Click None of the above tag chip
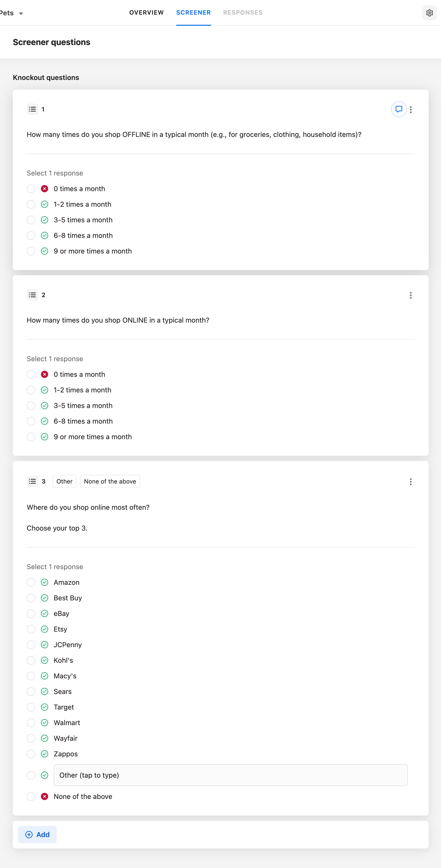The width and height of the screenshot is (441, 868). click(110, 481)
